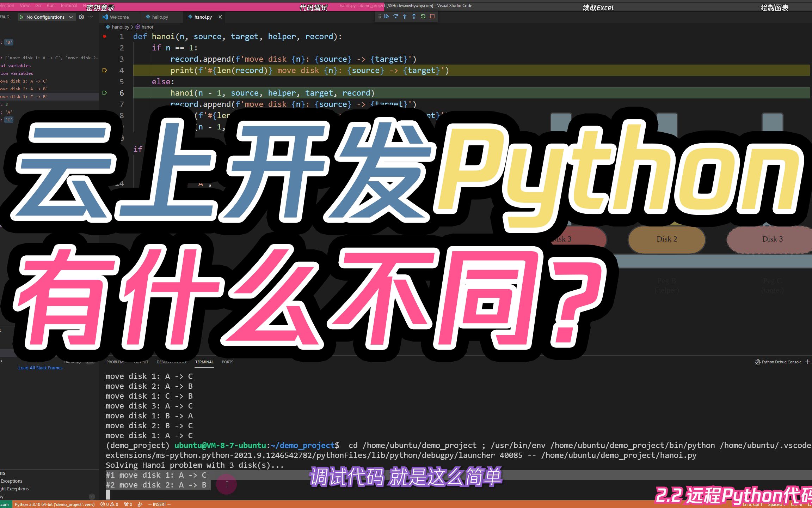The width and height of the screenshot is (812, 508).
Task: Click the variable with value 'B'
Action: tap(8, 42)
